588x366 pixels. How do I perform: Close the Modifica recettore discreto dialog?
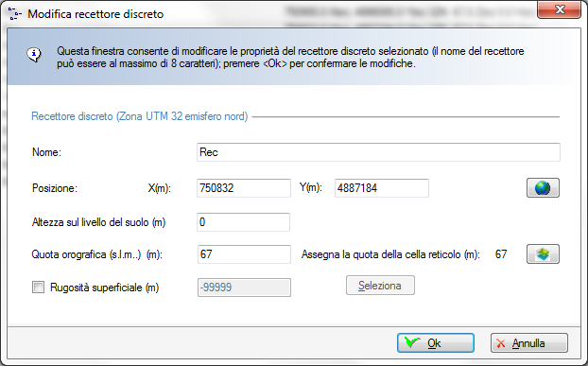point(559,9)
